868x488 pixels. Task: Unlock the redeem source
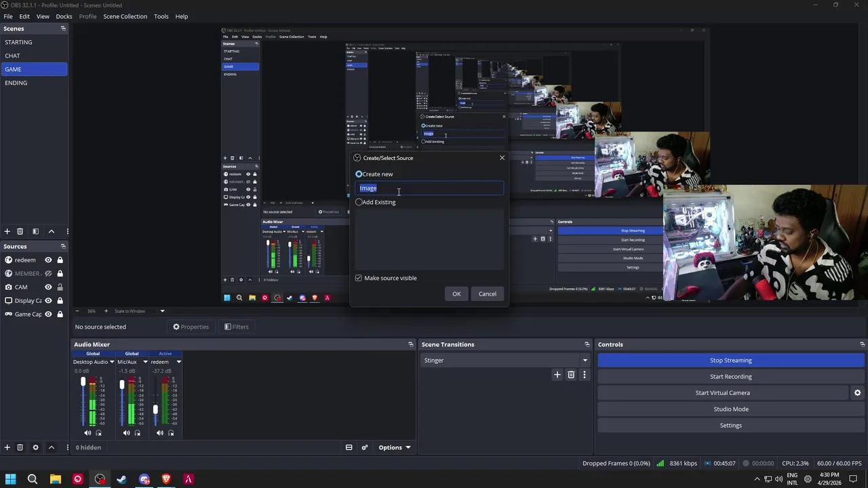(x=60, y=260)
